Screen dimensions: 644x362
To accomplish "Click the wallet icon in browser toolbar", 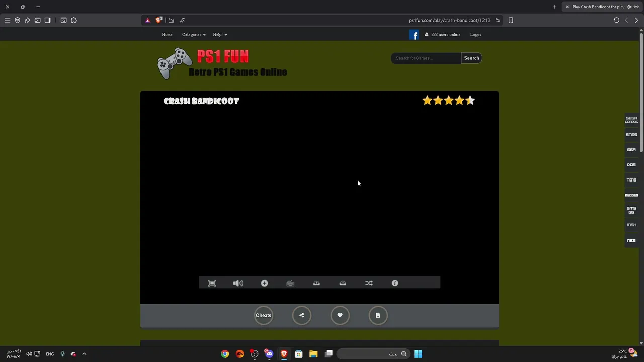I will pos(37,20).
